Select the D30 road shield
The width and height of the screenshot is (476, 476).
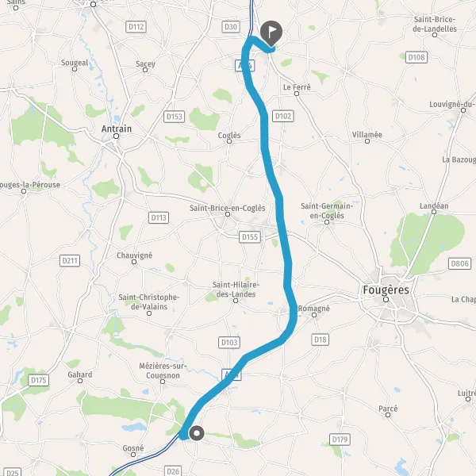tap(231, 27)
